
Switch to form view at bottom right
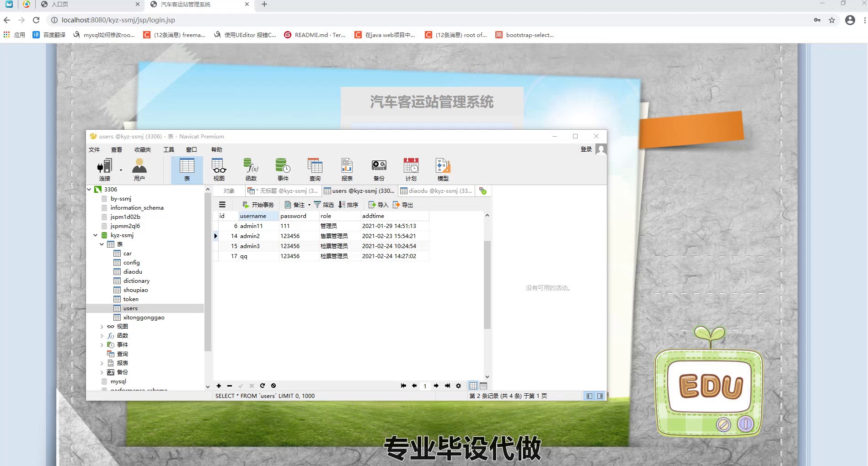[x=484, y=386]
